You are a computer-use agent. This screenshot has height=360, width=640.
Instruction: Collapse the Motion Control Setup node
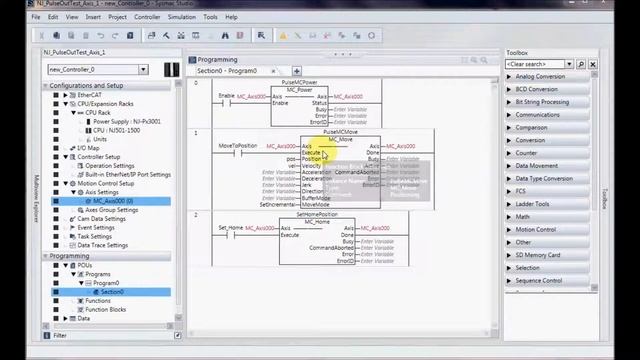(x=65, y=184)
